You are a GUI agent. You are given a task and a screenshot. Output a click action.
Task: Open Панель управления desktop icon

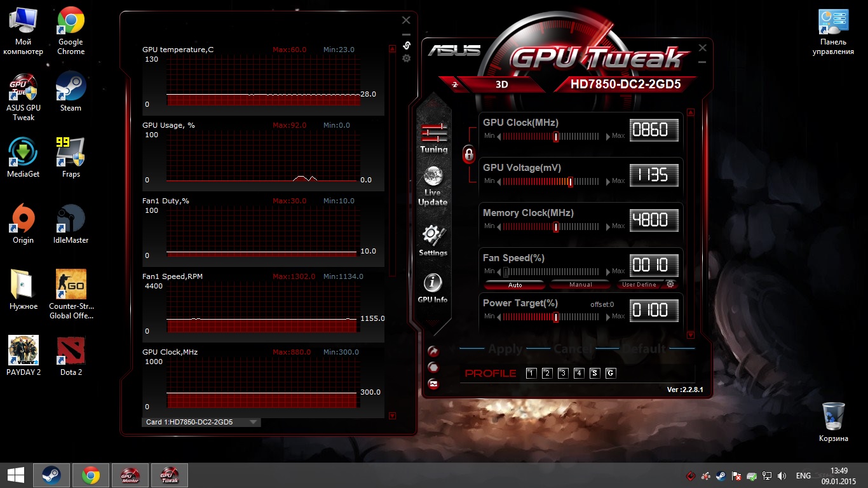click(x=833, y=32)
